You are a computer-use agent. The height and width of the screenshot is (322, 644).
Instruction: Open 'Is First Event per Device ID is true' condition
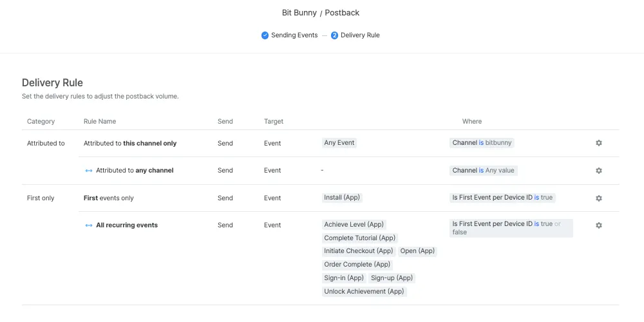click(x=502, y=198)
